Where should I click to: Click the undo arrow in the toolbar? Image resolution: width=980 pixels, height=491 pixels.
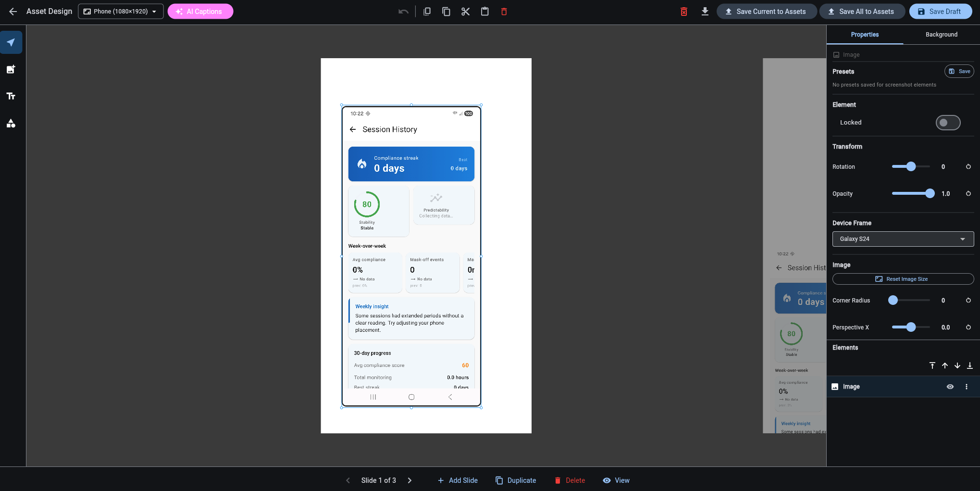(x=403, y=11)
